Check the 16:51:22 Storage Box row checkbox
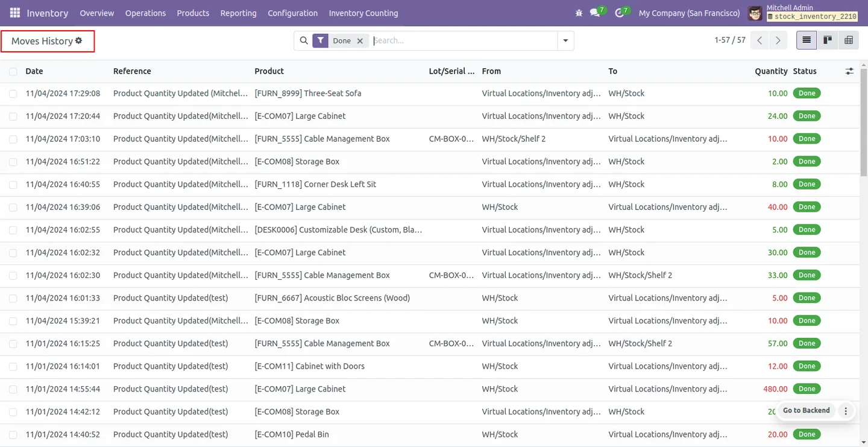 pyautogui.click(x=13, y=162)
